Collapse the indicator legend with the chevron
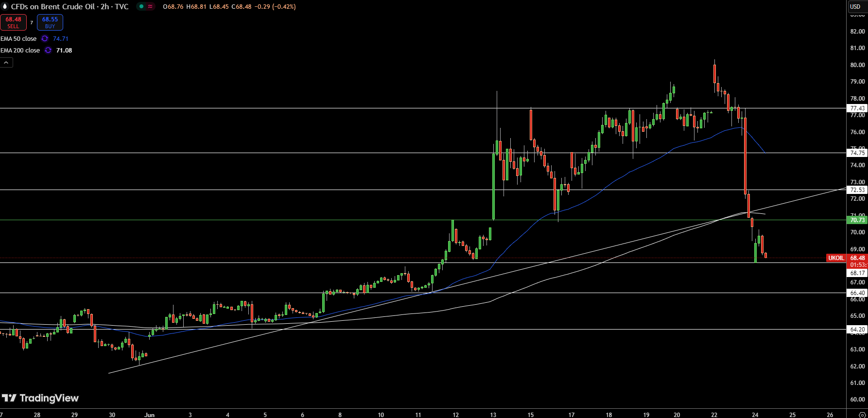 click(x=6, y=63)
